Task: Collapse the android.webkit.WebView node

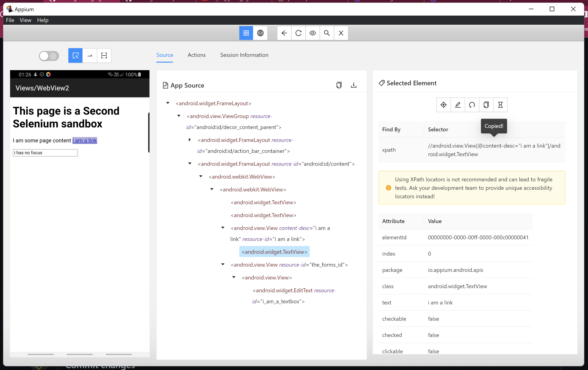Action: (x=201, y=176)
